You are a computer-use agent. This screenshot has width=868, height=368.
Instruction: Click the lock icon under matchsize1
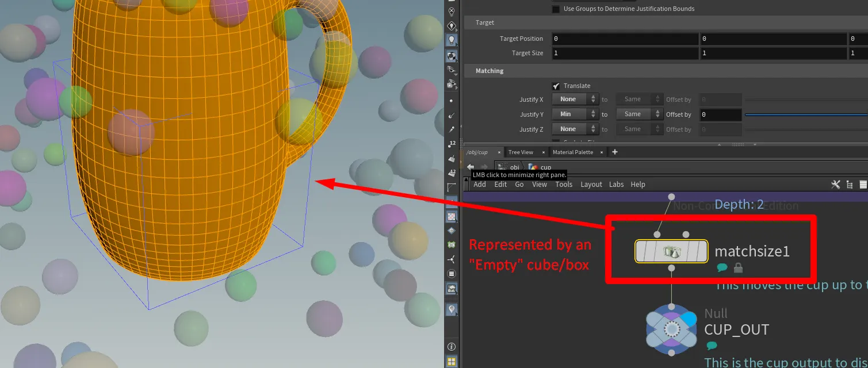738,268
